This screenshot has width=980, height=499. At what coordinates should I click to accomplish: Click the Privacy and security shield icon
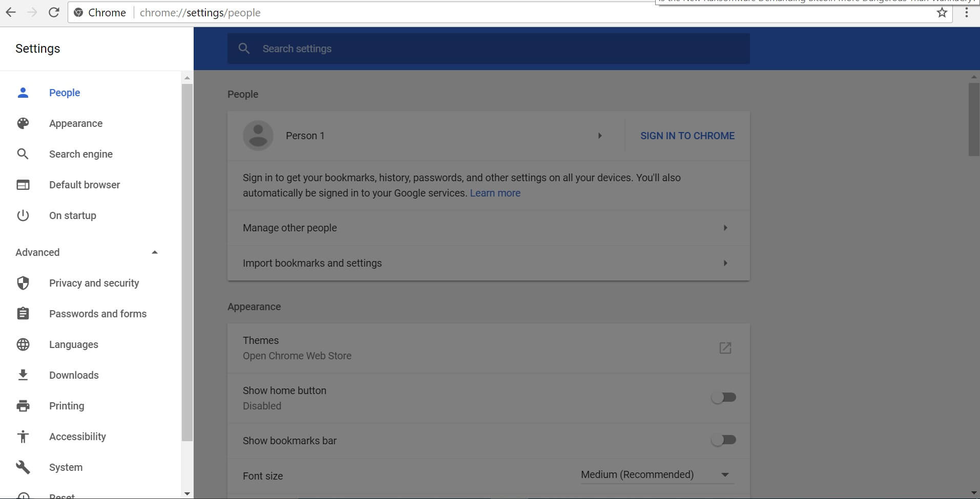pyautogui.click(x=23, y=283)
